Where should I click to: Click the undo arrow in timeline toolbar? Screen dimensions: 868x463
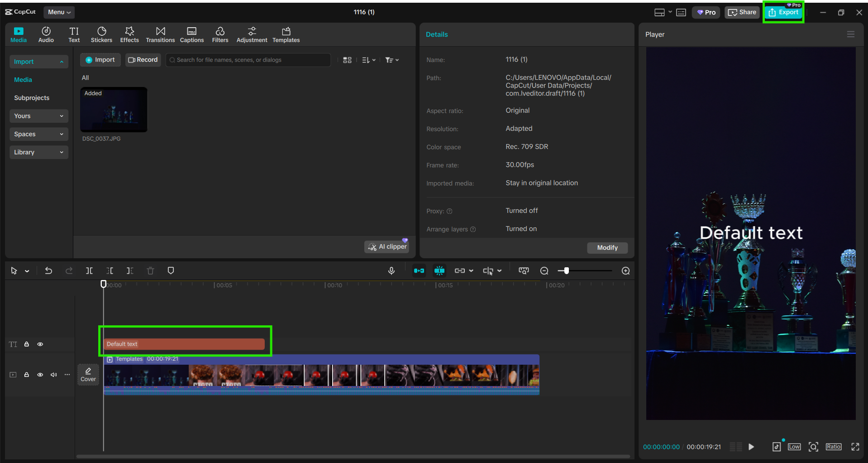tap(48, 271)
